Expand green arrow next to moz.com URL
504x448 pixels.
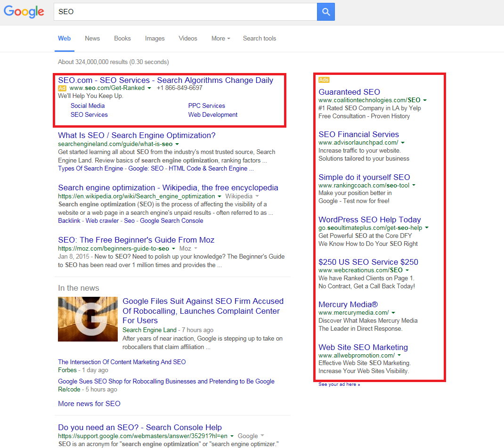point(173,249)
